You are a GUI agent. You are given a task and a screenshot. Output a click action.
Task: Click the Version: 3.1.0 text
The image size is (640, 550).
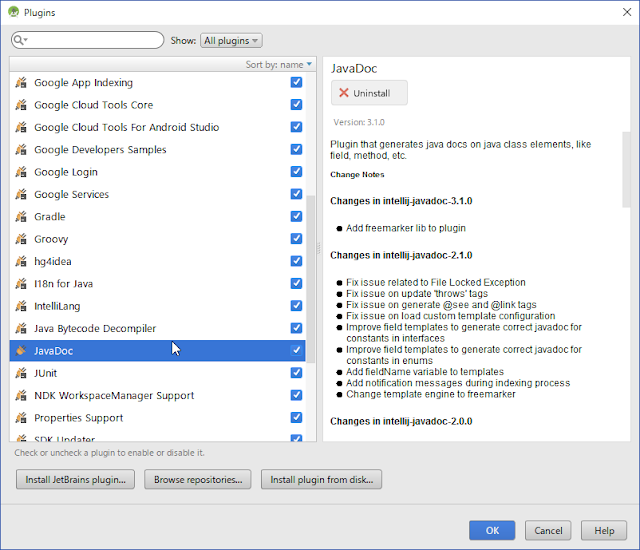[x=359, y=122]
